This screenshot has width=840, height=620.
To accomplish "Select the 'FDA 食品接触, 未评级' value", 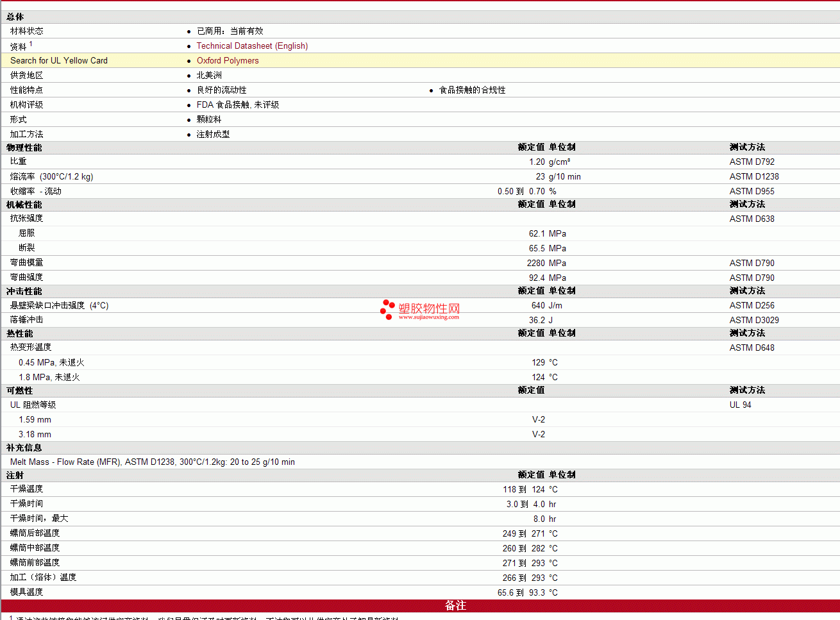I will click(238, 105).
